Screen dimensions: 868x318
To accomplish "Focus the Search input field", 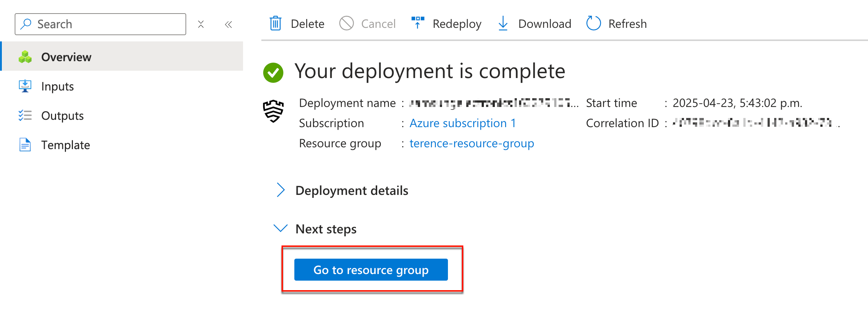I will coord(106,24).
